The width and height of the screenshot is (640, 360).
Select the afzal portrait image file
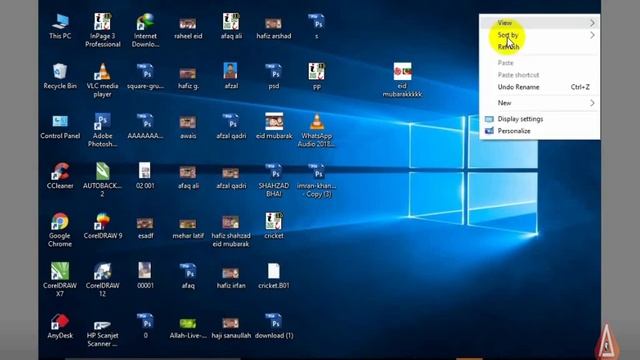231,76
